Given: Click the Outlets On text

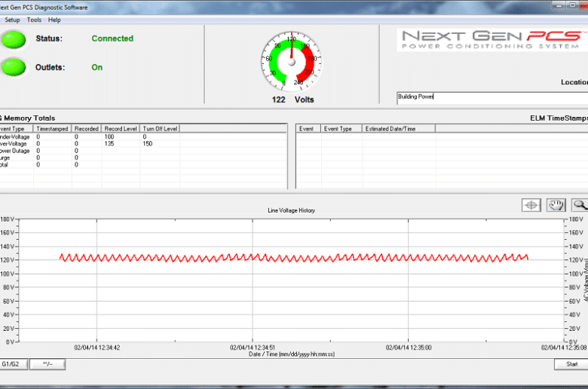Looking at the screenshot, I should [97, 68].
